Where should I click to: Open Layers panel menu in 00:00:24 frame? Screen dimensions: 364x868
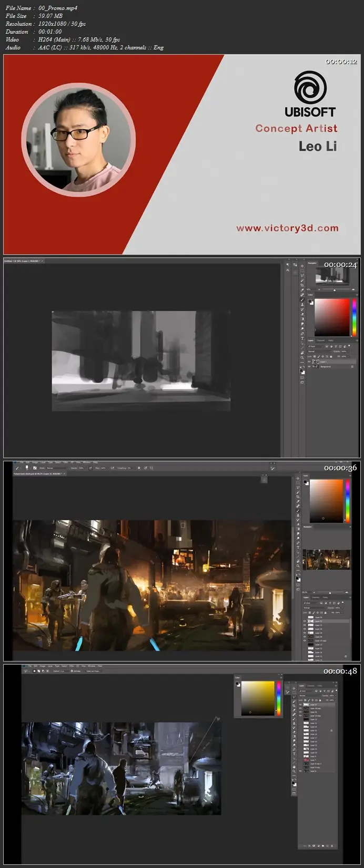(357, 340)
